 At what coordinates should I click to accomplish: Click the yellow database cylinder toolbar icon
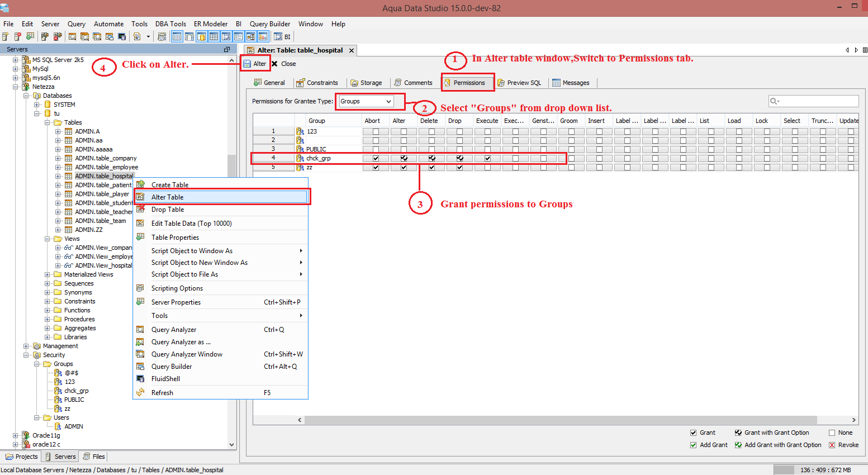pos(201,37)
